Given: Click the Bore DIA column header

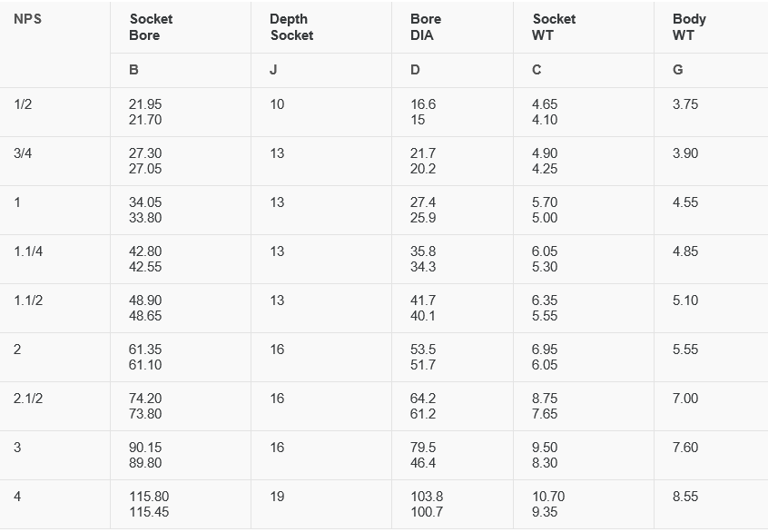Looking at the screenshot, I should click(x=426, y=27).
